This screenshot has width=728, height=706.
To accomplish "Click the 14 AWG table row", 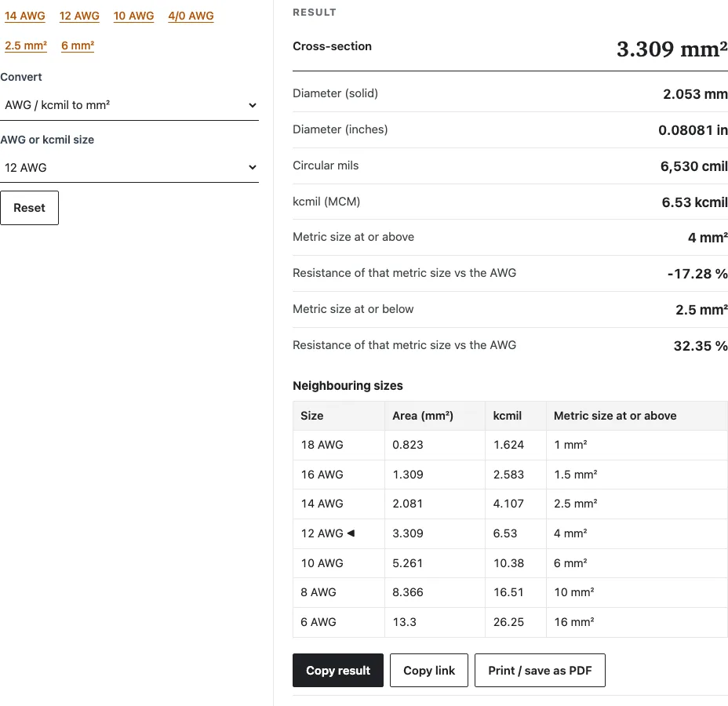I will (510, 504).
